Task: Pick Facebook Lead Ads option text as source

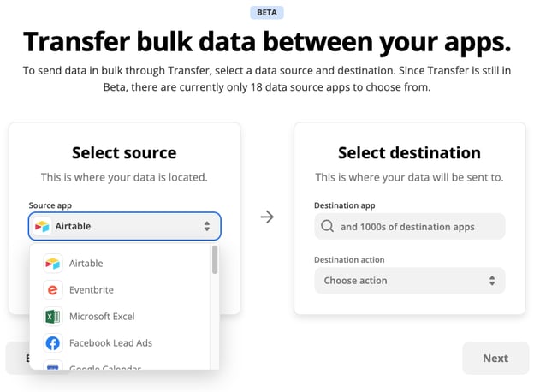Action: tap(110, 343)
